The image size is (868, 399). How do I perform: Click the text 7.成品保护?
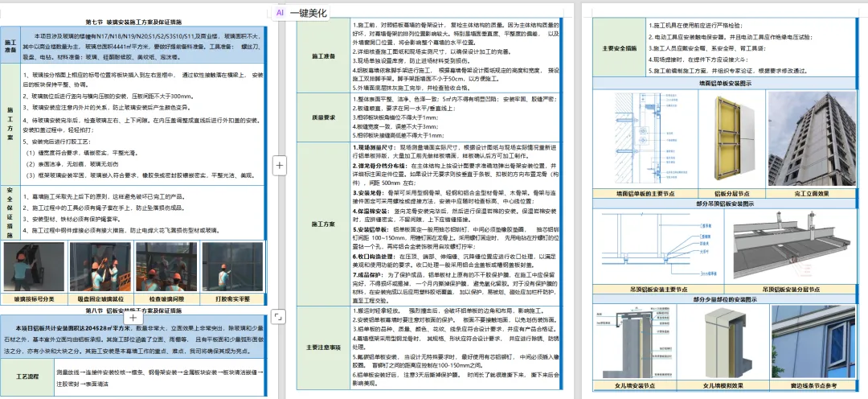[x=369, y=274]
